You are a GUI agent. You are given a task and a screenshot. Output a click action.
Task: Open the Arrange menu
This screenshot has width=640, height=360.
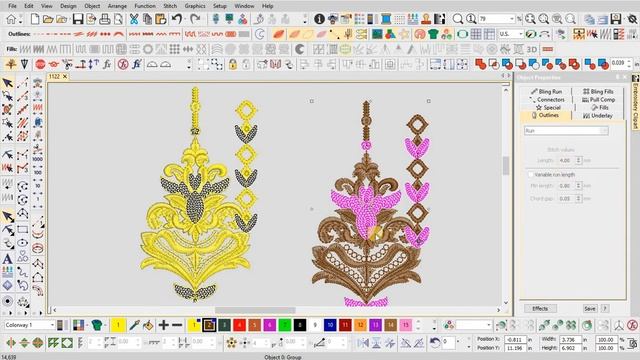point(117,6)
